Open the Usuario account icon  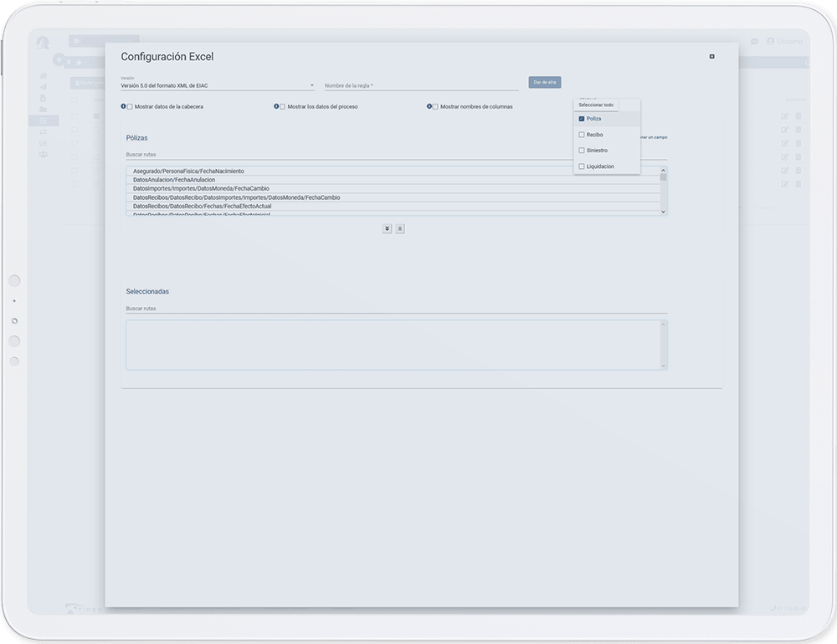click(771, 41)
